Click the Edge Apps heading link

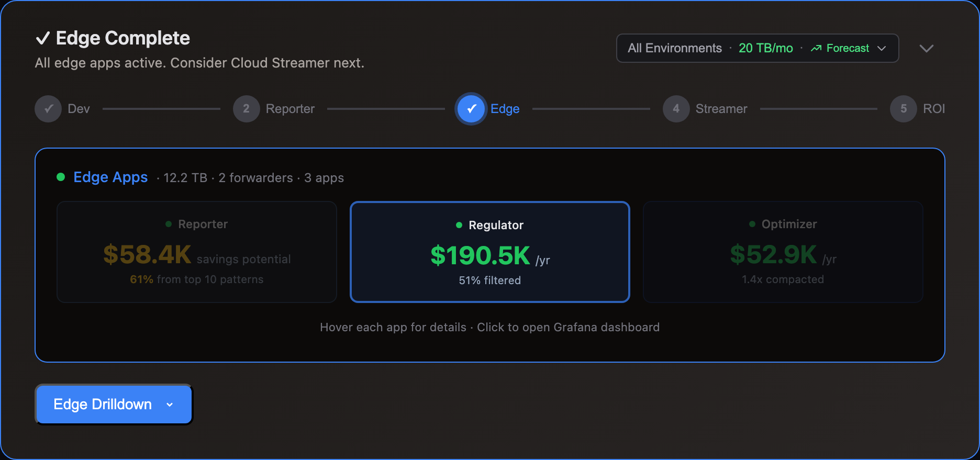tap(110, 177)
